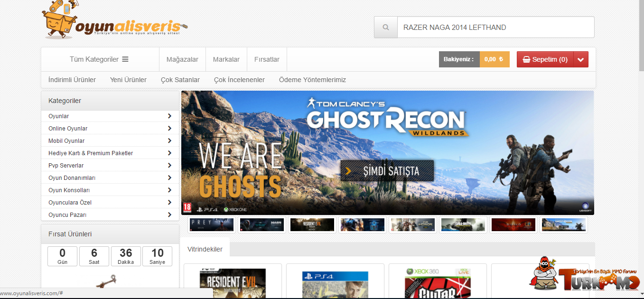Select the Diablo banner thumbnail
644x299 pixels.
(x=513, y=224)
